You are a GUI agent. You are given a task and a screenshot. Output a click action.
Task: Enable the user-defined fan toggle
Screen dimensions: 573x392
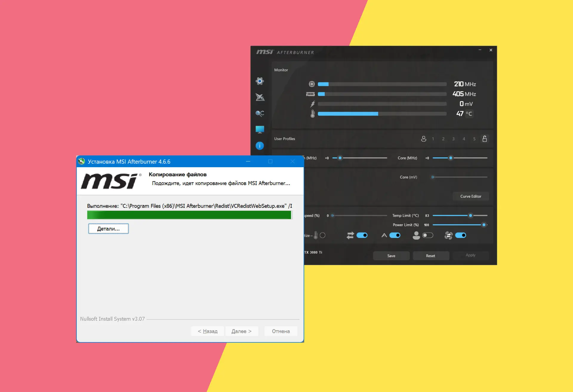428,235
